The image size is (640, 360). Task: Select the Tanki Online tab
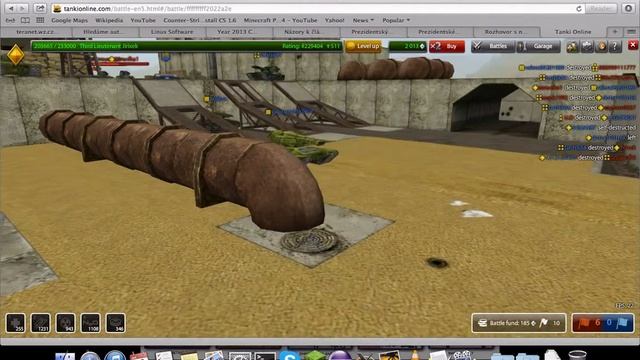tap(573, 32)
